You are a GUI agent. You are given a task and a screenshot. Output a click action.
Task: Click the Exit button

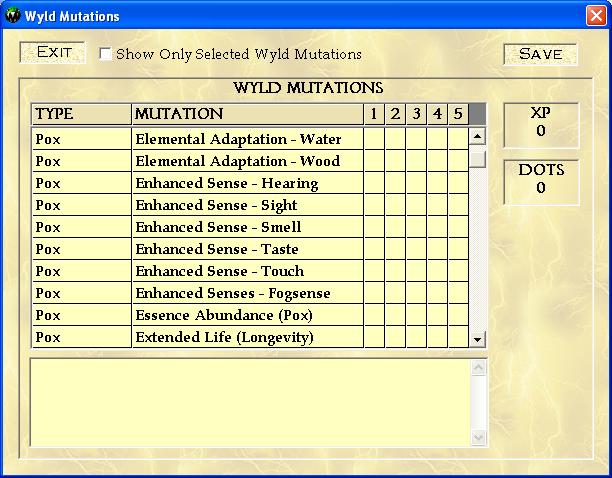click(x=53, y=52)
